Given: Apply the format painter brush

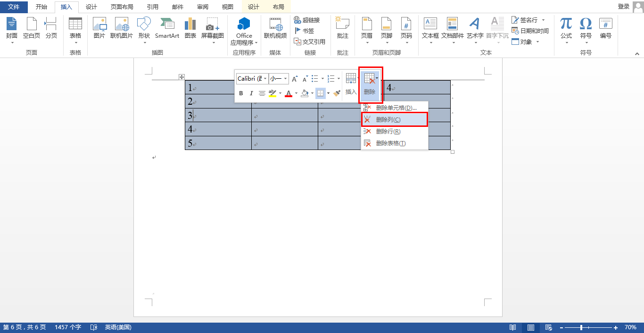Looking at the screenshot, I should click(337, 93).
